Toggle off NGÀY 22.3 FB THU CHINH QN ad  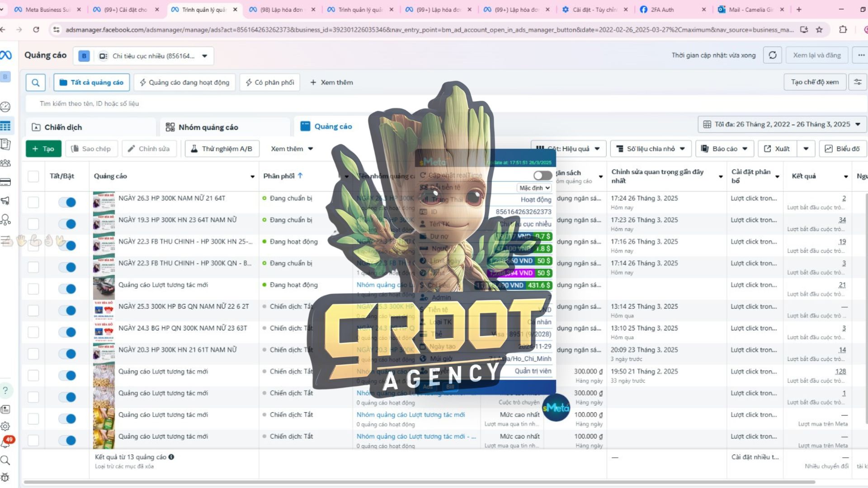[x=67, y=267]
